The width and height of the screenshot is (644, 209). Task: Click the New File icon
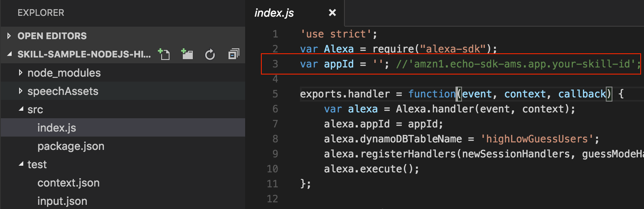coord(164,54)
